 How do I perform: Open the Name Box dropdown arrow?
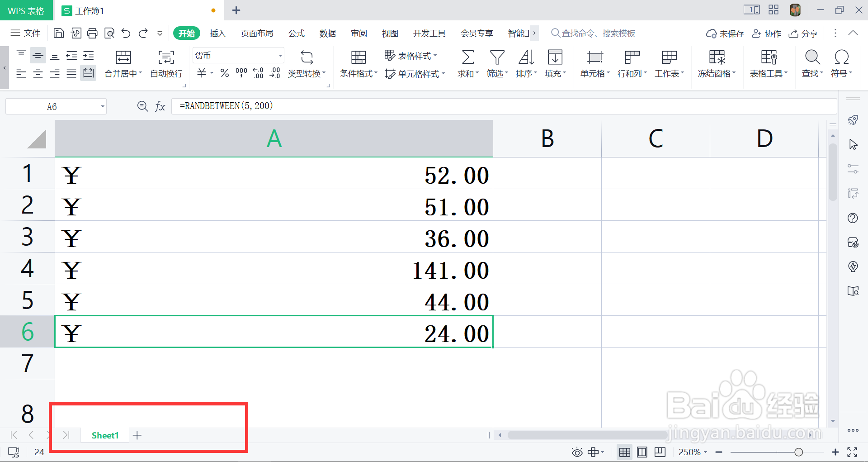click(103, 107)
